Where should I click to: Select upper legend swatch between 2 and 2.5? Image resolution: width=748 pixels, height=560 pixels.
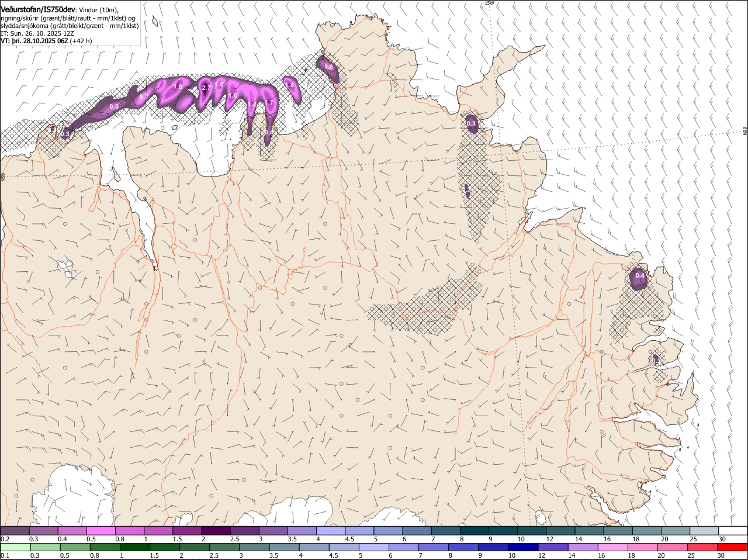[x=216, y=530]
